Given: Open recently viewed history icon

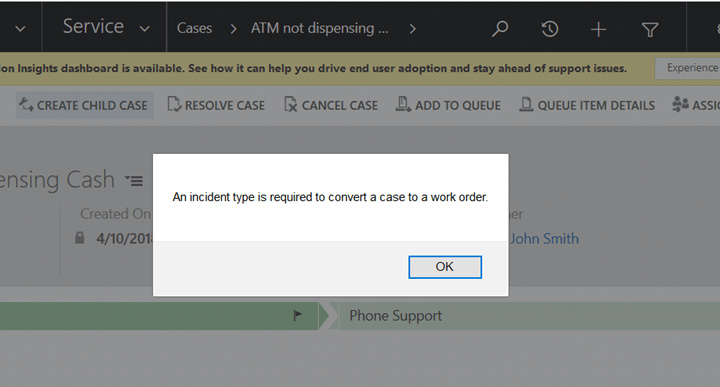Looking at the screenshot, I should (549, 29).
